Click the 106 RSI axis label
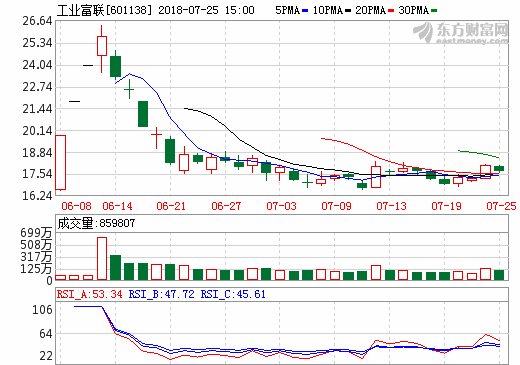Screen dimensions: 520x365 click(42, 310)
